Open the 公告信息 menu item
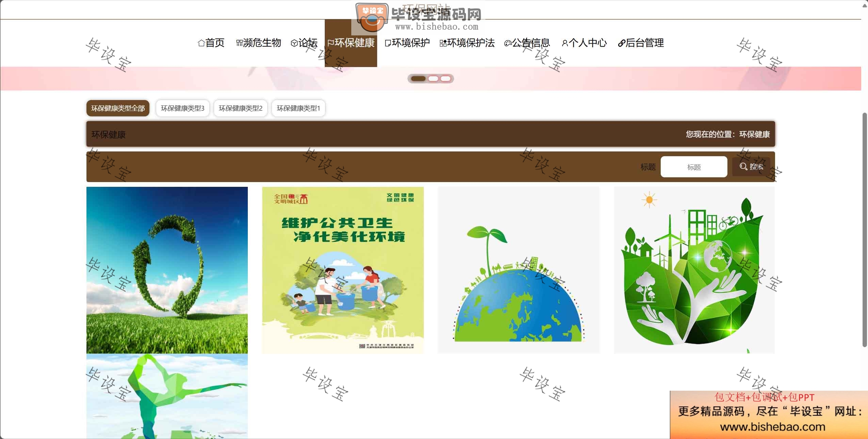This screenshot has height=439, width=868. (x=527, y=43)
